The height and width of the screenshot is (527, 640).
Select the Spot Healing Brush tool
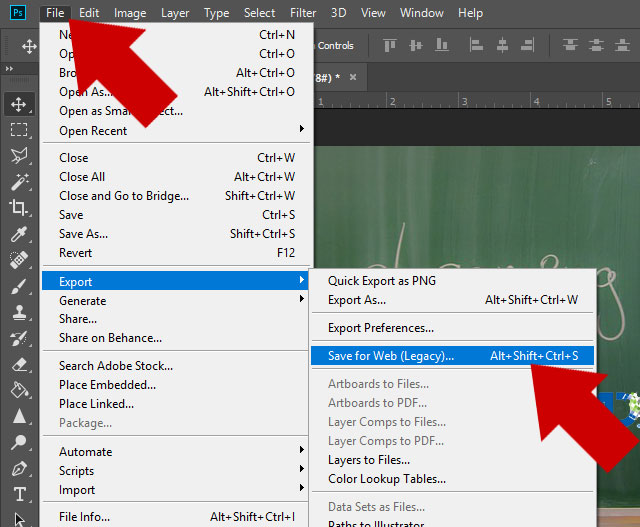[x=19, y=260]
